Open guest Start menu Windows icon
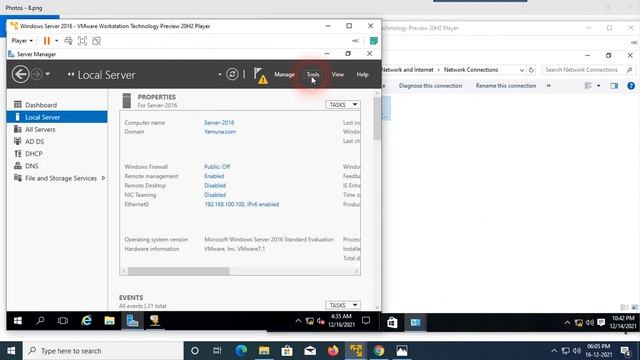640x360 pixels. pos(18,321)
